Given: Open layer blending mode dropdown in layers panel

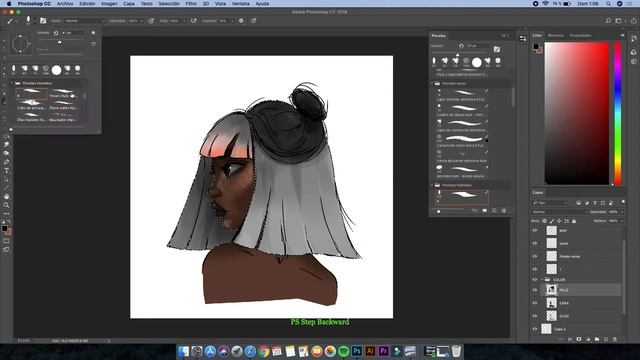Looking at the screenshot, I should click(x=560, y=212).
